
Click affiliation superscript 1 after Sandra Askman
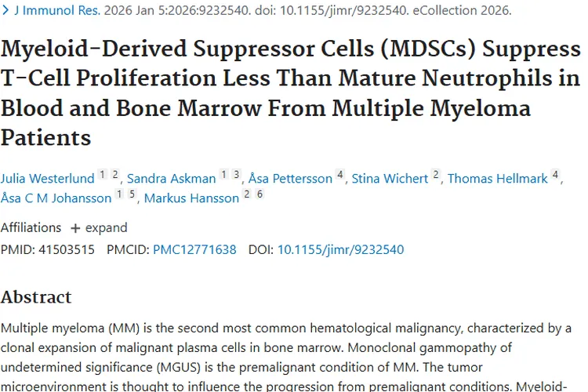pyautogui.click(x=223, y=175)
